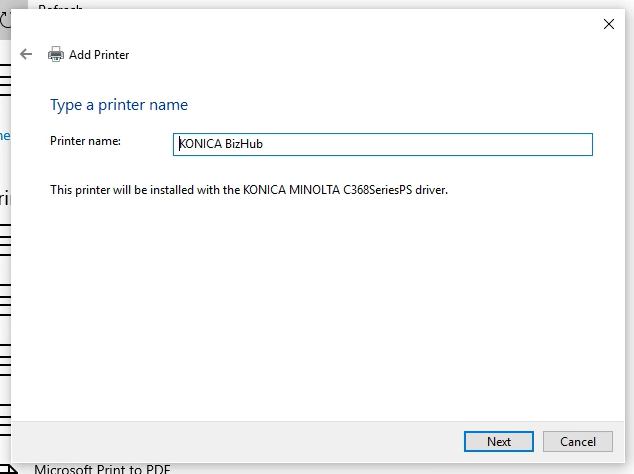Click the back arrow in Add Printer dialog
634x474 pixels.
(26, 54)
